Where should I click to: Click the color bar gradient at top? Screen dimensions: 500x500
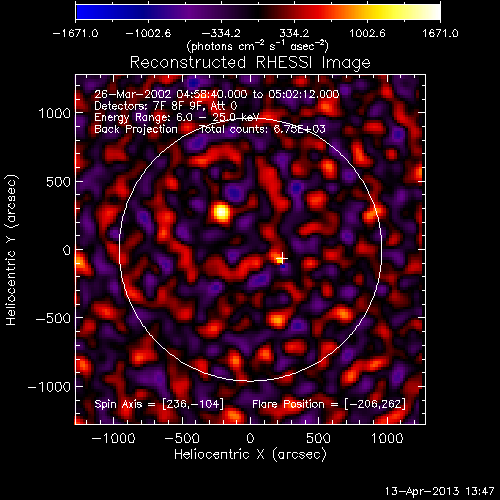pyautogui.click(x=258, y=12)
